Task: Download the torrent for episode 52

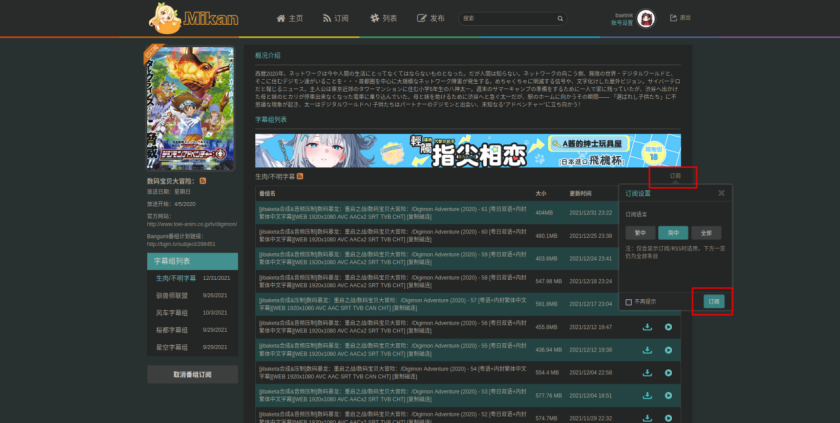Action: [647, 418]
